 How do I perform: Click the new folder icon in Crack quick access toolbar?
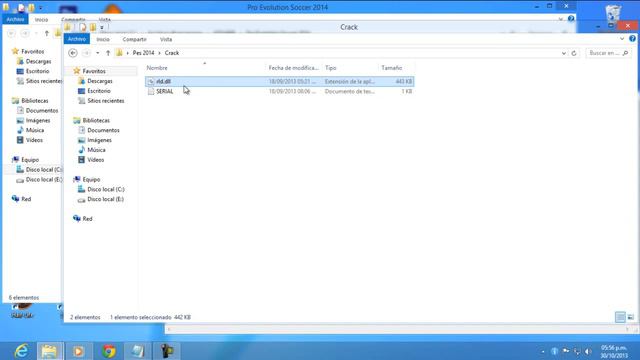93,27
